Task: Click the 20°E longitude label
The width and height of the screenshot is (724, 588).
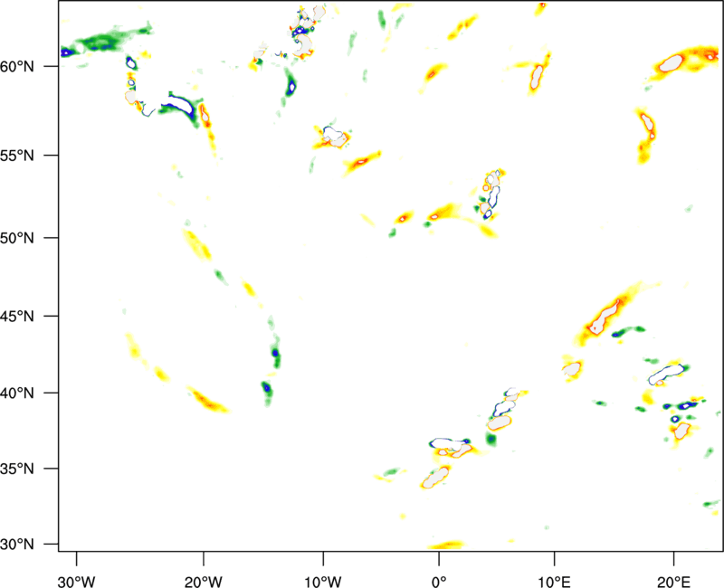Action: (x=673, y=582)
